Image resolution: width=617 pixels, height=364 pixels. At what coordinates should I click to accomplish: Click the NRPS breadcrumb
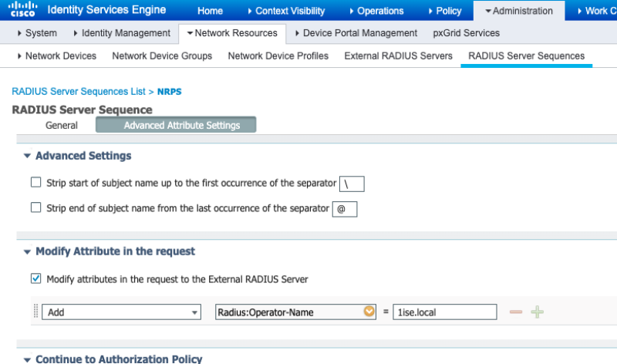click(169, 91)
